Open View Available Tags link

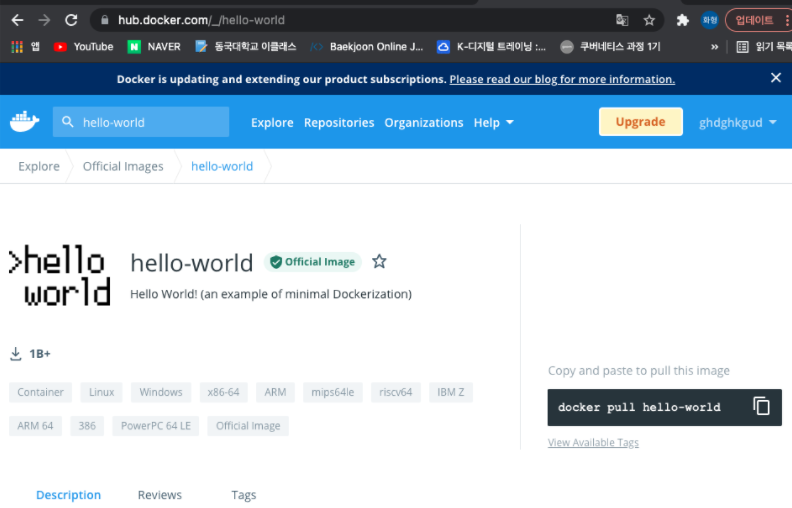pyautogui.click(x=593, y=443)
